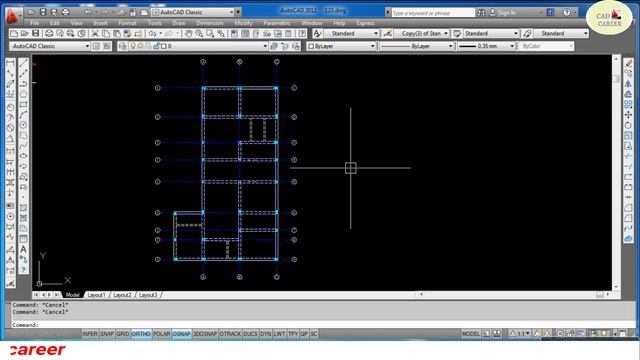Disable OSNAP in status bar
This screenshot has width=640, height=360.
[182, 334]
